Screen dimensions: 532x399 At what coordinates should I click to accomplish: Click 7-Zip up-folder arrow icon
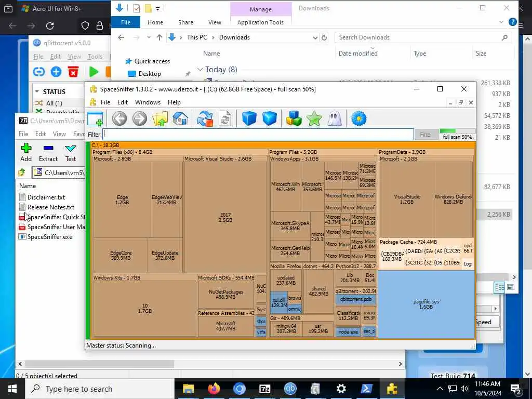tap(22, 172)
